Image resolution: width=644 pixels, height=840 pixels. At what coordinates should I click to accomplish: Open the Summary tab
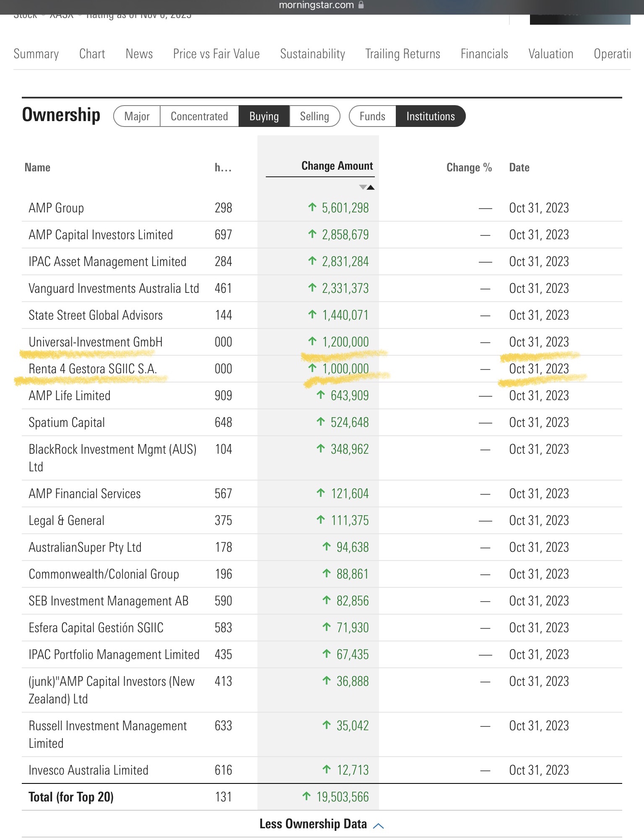point(36,54)
